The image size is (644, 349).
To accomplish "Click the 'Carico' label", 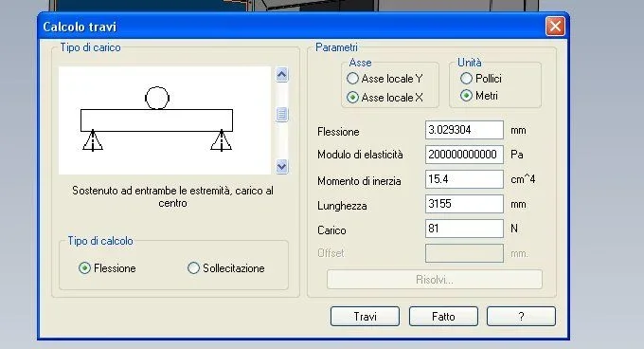I will [x=331, y=230].
